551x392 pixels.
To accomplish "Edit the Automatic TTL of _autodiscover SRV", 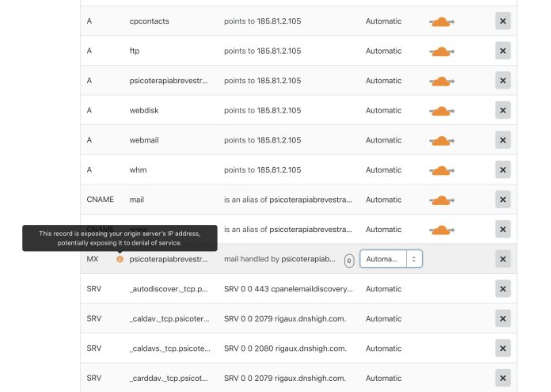I will point(383,288).
